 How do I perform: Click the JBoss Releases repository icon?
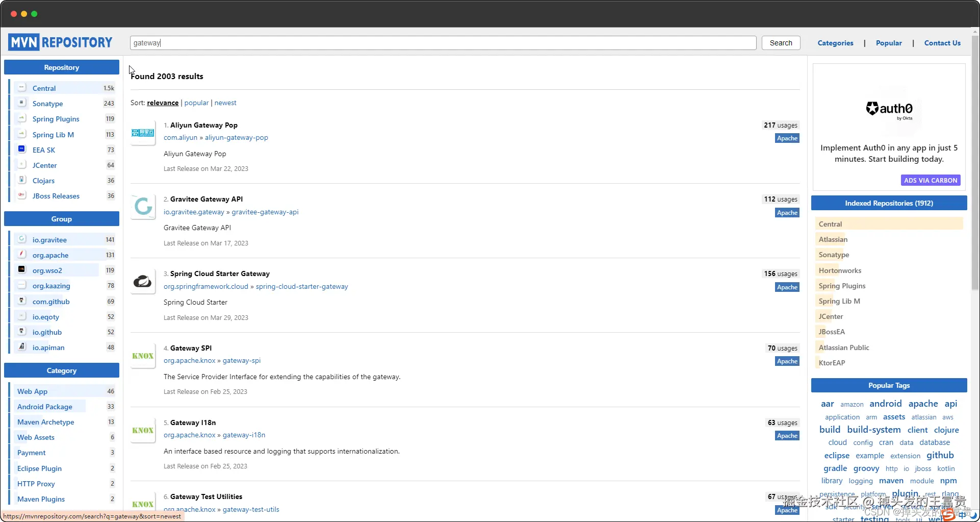(x=21, y=195)
